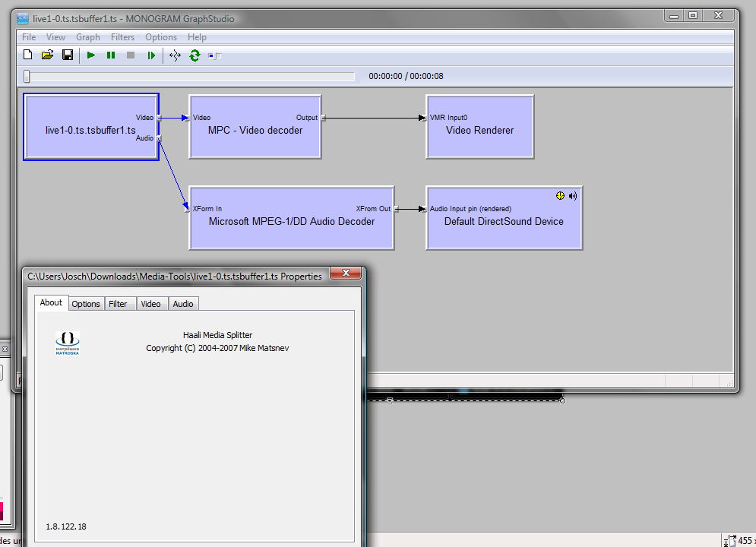Select the live1-0.ts.tsbuffer1.ts source filter

[x=91, y=127]
